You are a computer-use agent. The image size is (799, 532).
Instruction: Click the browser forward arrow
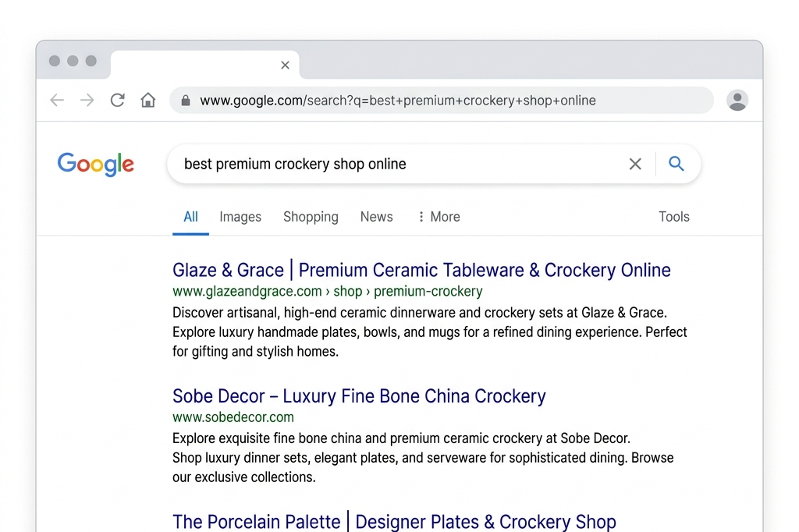click(87, 100)
